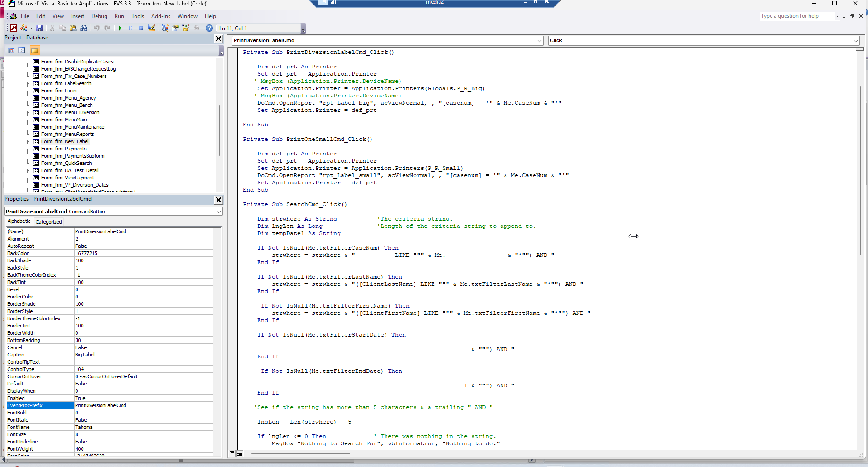Run the code with the green play button
The width and height of the screenshot is (868, 467).
click(x=120, y=28)
